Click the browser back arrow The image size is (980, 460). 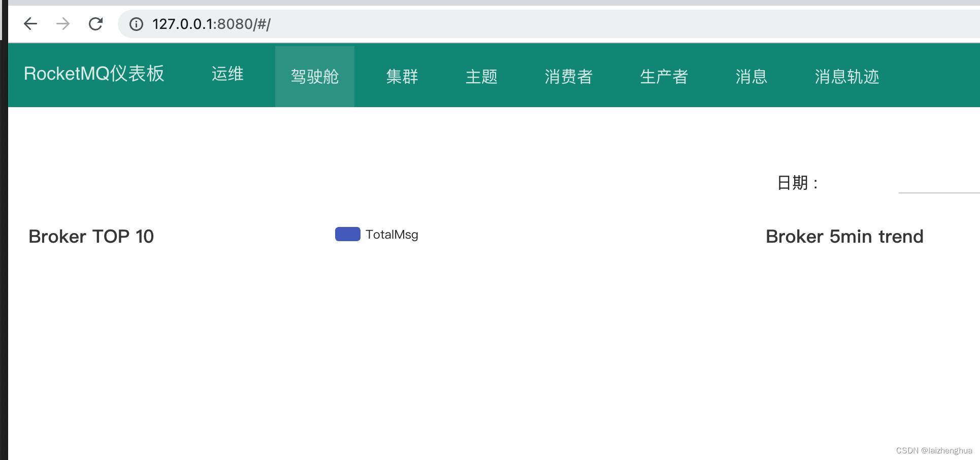pos(30,24)
